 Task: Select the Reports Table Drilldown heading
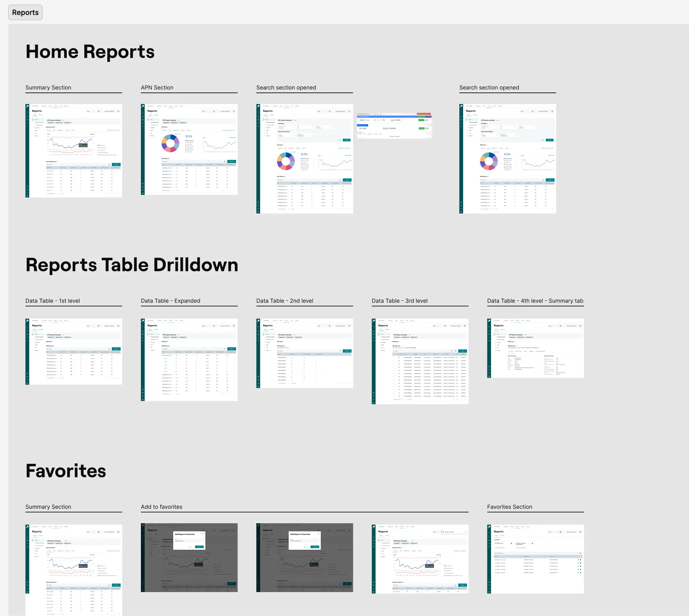[132, 265]
